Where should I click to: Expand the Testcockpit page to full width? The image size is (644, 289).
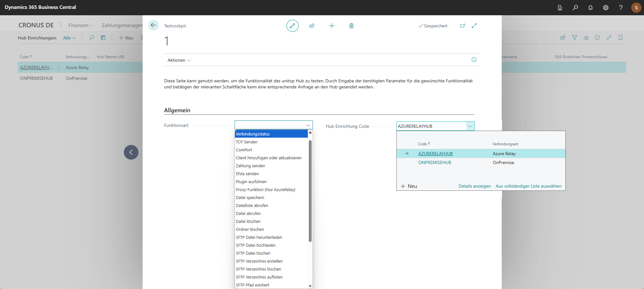tap(474, 26)
